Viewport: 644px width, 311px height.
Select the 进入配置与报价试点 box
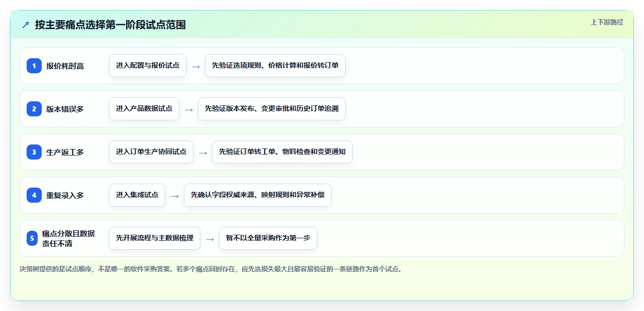[148, 66]
